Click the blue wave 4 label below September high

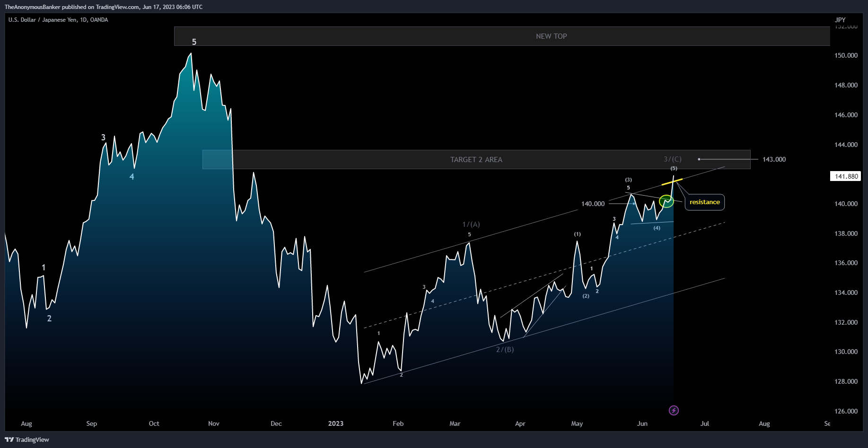click(132, 177)
